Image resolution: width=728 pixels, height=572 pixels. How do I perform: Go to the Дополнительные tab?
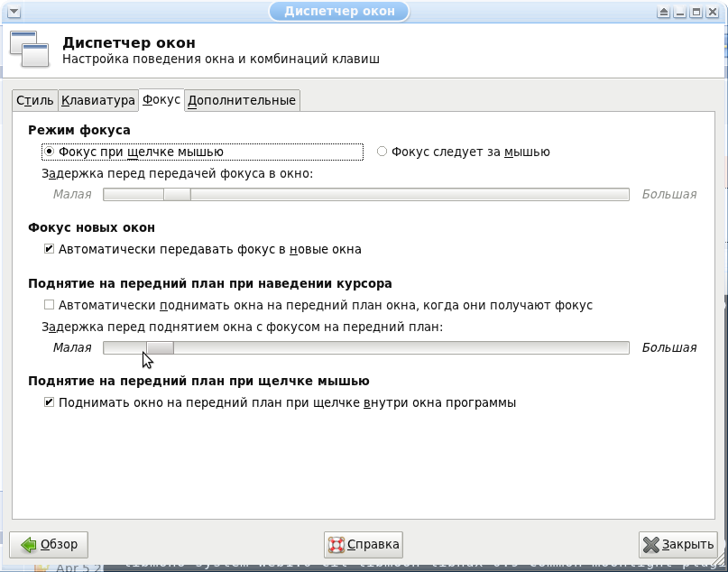tap(242, 100)
